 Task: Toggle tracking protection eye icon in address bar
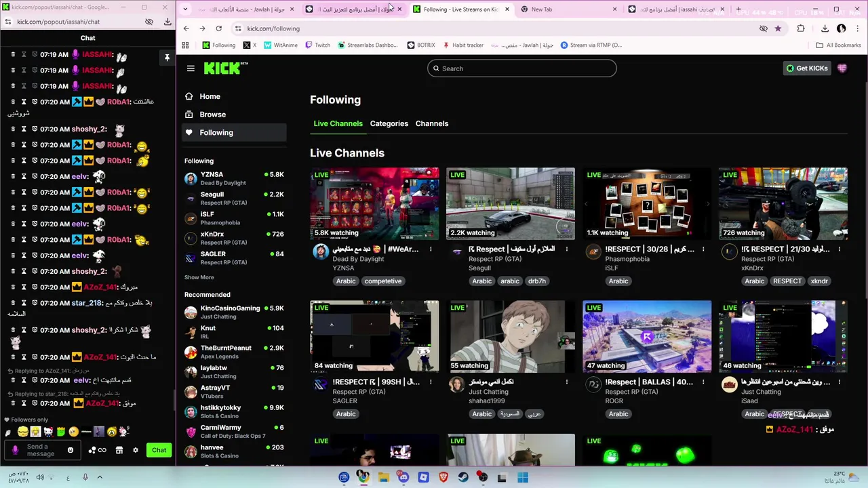pos(764,28)
